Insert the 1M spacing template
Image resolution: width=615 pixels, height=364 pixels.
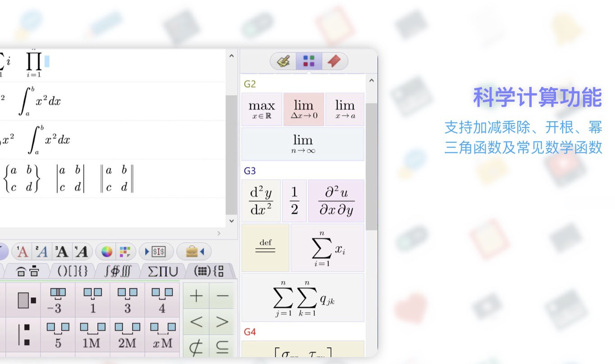(x=92, y=335)
